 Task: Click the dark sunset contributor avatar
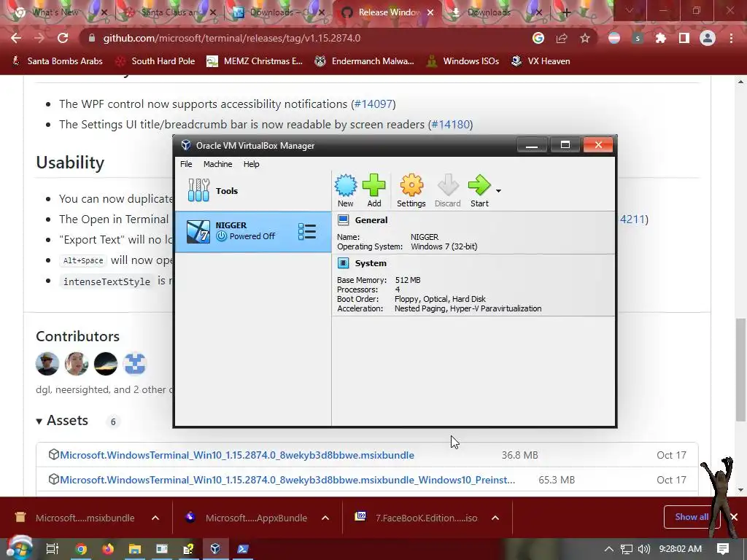click(x=105, y=364)
